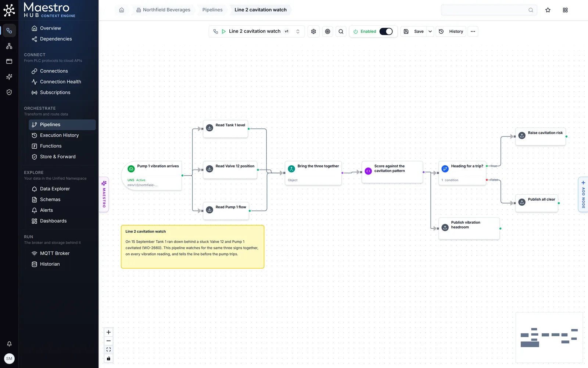588x368 pixels.
Task: Open the canvas search magnifier icon
Action: (341, 32)
